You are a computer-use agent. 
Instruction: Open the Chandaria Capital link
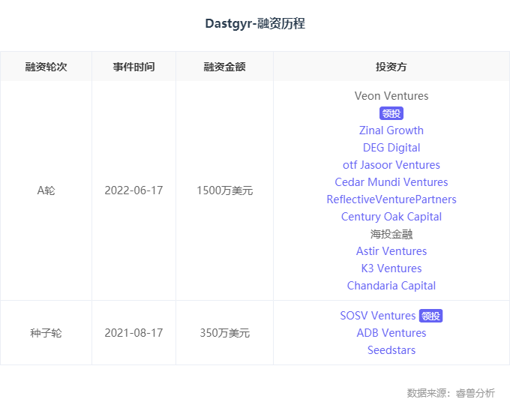point(391,286)
